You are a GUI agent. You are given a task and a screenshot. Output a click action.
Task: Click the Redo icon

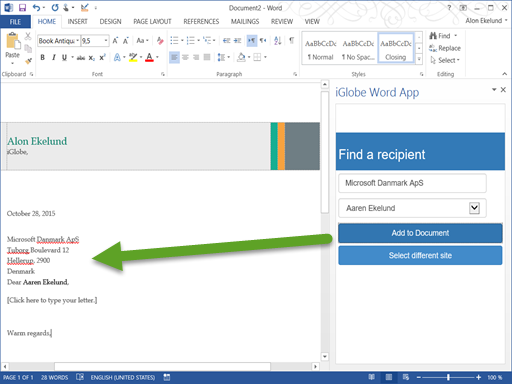pyautogui.click(x=55, y=7)
